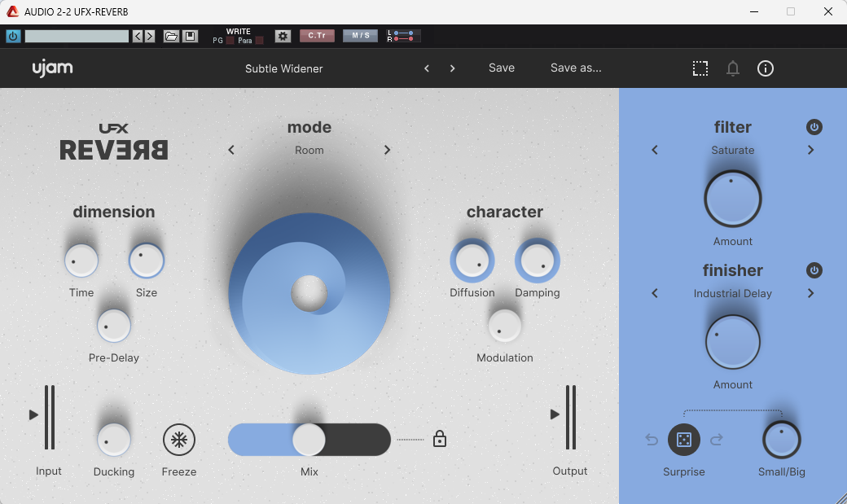Image resolution: width=847 pixels, height=504 pixels.
Task: Close the AUDIO 2-2 UFX-REVERB window
Action: coord(827,11)
